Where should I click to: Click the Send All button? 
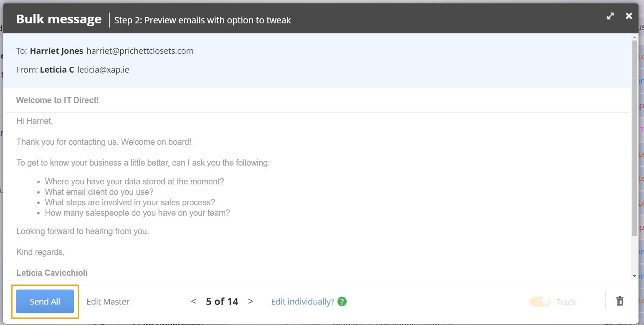[45, 301]
